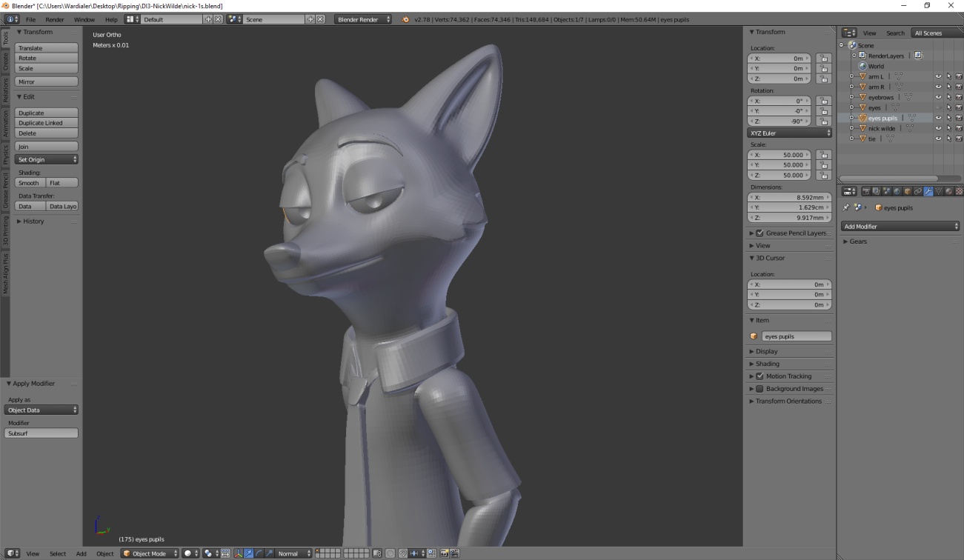This screenshot has width=964, height=560.
Task: Switch to the Grease Pencil shelf tab
Action: (5, 191)
